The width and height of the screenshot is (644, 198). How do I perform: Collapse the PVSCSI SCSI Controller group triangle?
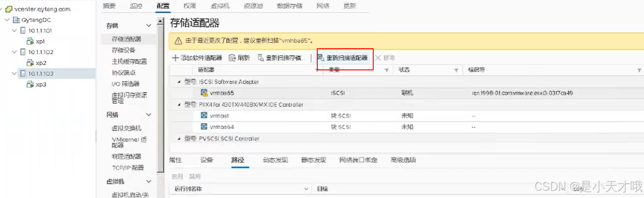pos(179,139)
